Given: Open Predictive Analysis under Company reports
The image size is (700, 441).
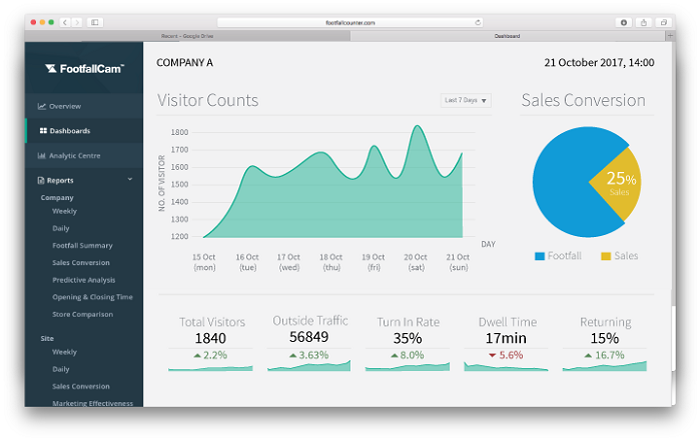Looking at the screenshot, I should (84, 280).
